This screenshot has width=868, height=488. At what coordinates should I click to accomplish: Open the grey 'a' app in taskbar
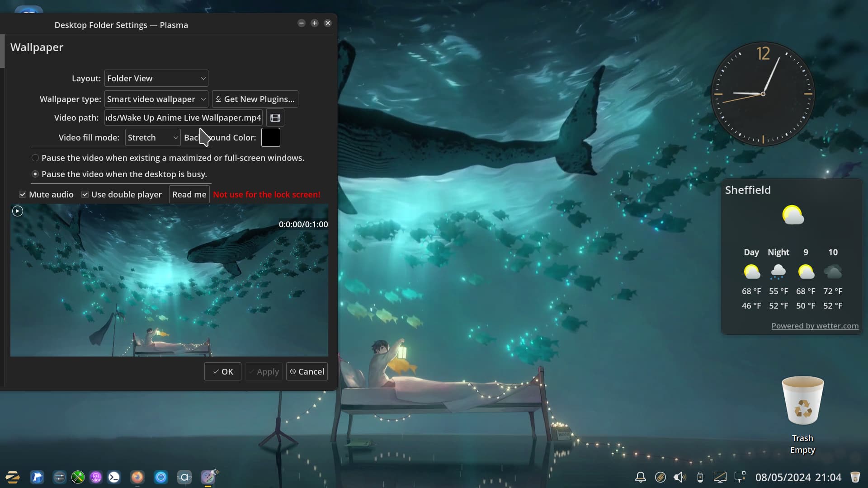click(x=184, y=477)
